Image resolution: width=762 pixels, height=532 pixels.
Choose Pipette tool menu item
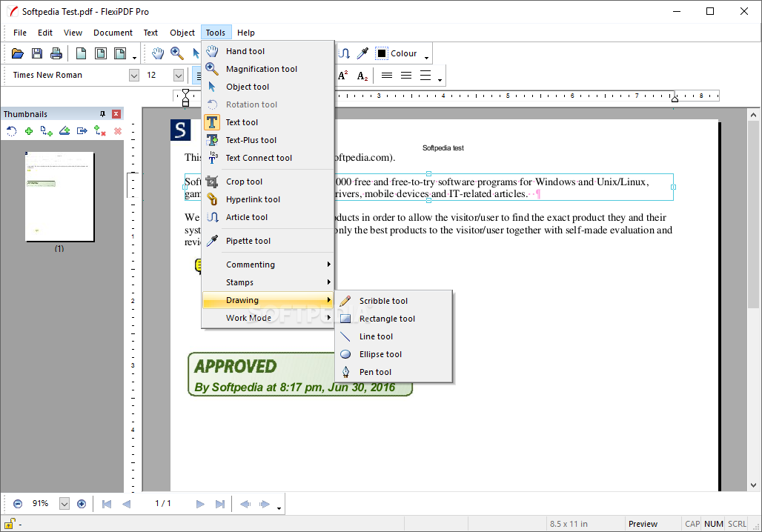click(268, 241)
